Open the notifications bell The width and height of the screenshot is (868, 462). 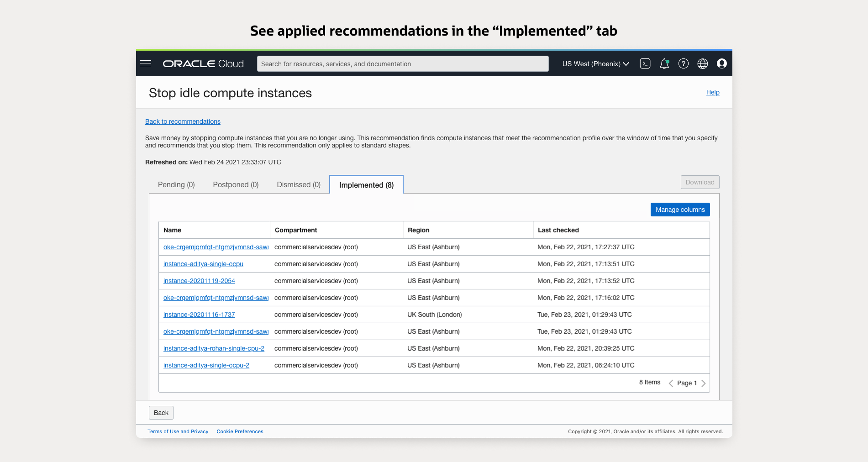(x=664, y=63)
